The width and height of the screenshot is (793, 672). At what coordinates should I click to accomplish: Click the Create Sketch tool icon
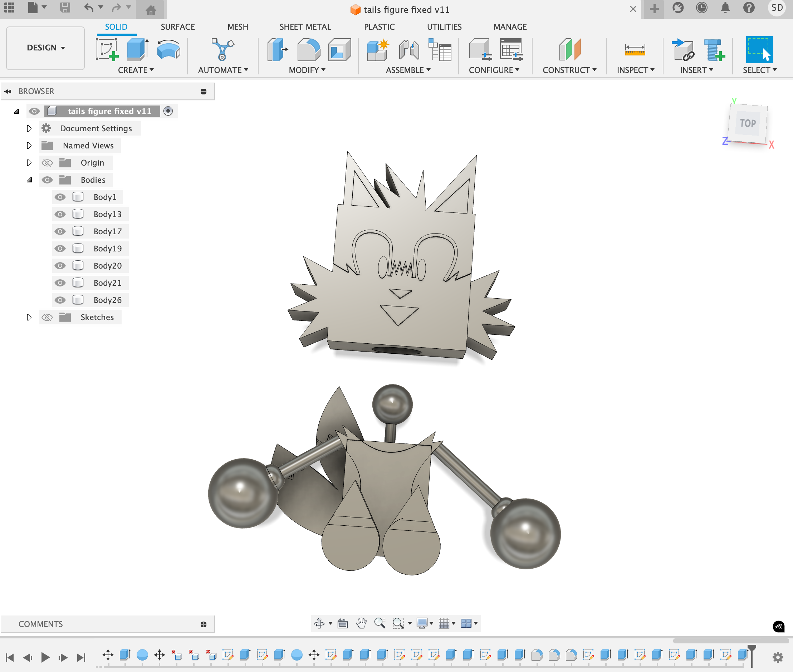point(107,49)
